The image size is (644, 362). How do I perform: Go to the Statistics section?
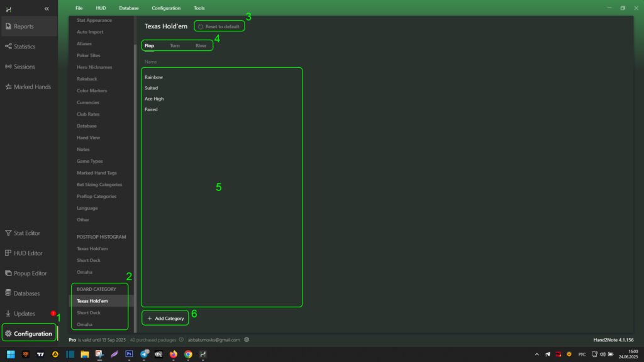tap(25, 47)
